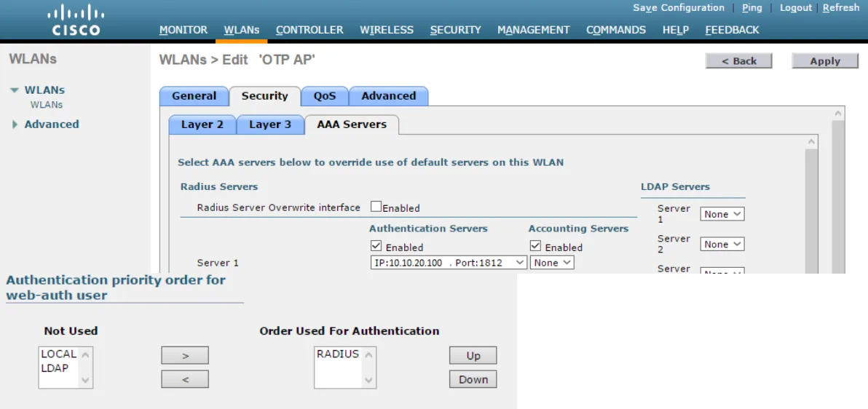The width and height of the screenshot is (868, 409).
Task: Click Not Used list scroll down arrow
Action: pyautogui.click(x=85, y=381)
